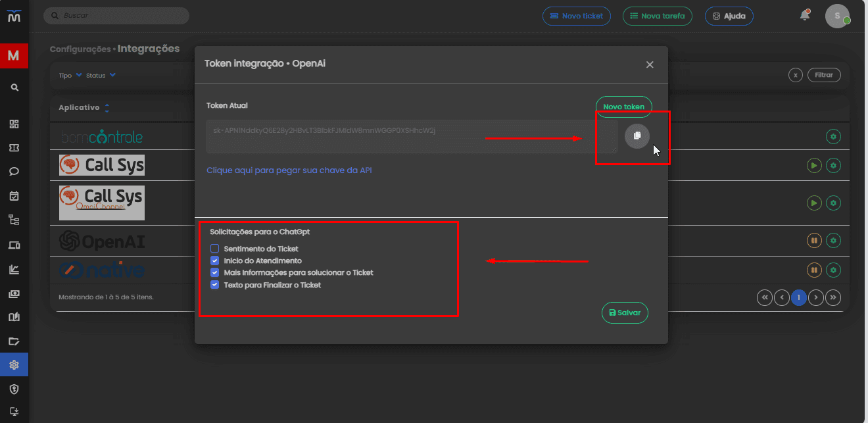Clear filters with the x button
The width and height of the screenshot is (868, 423).
click(x=796, y=75)
